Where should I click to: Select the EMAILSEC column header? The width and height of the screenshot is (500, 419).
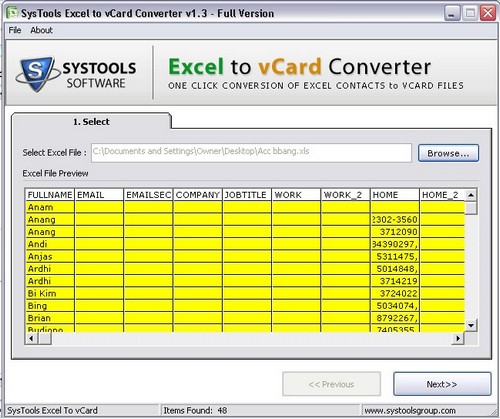tap(149, 195)
